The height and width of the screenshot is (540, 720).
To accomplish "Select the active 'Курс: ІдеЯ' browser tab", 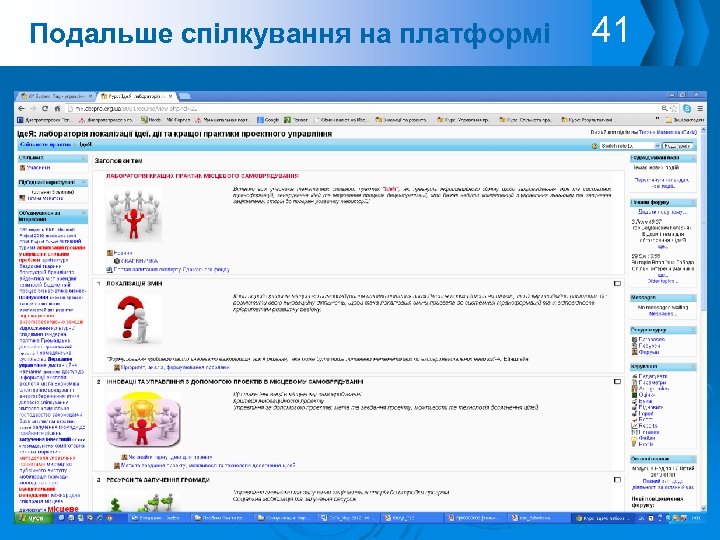I will point(136,96).
